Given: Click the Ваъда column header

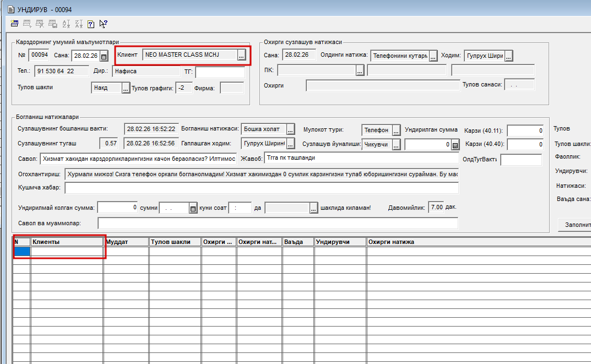Looking at the screenshot, I should point(298,242).
